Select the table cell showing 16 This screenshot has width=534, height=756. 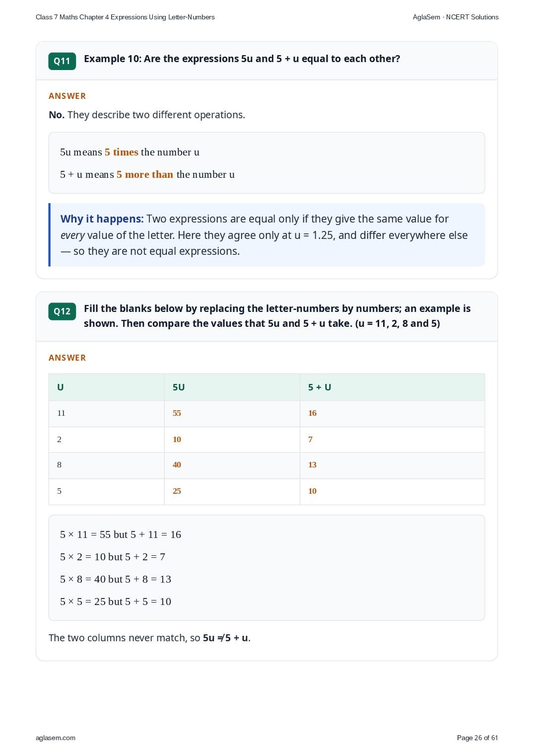[393, 414]
